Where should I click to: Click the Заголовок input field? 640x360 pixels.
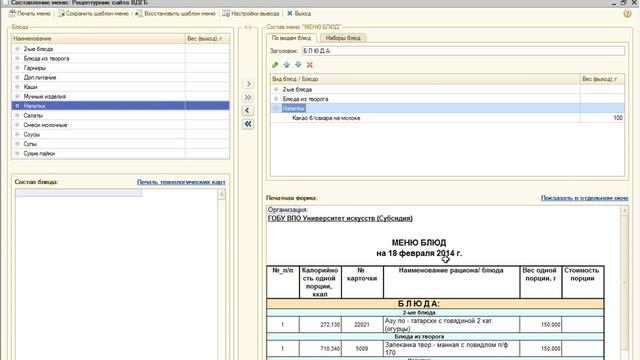(x=463, y=51)
